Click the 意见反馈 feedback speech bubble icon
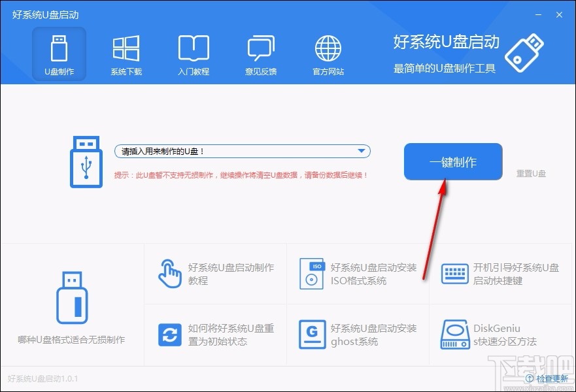 260,47
